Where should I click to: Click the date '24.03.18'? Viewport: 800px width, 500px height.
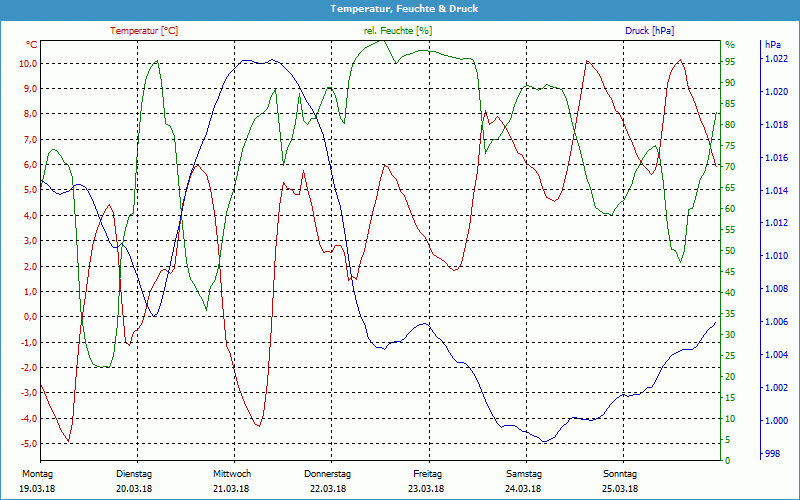point(523,489)
